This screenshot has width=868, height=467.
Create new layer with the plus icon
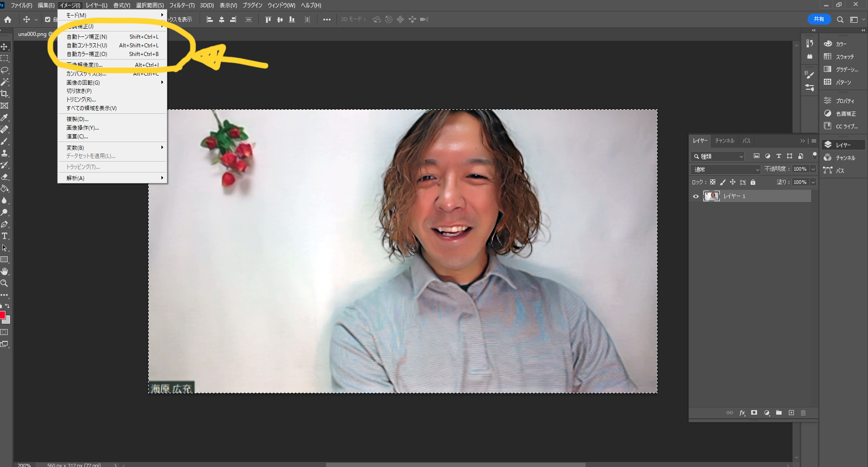[791, 413]
